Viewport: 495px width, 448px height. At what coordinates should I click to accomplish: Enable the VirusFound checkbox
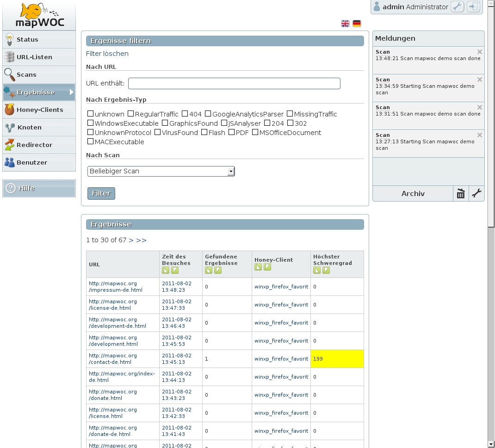tap(158, 133)
